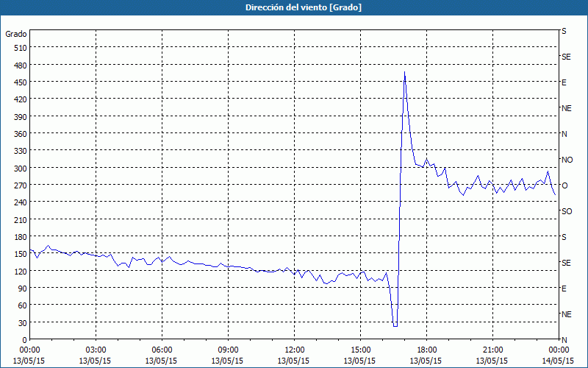Click the peak of the wind direction curve
Screen dimensions: 588x368
405,71
